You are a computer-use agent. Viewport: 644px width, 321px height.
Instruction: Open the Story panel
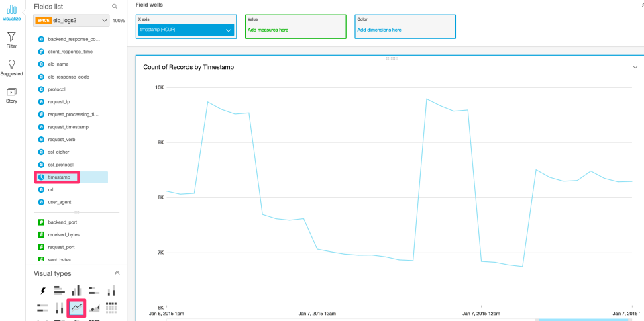(11, 95)
